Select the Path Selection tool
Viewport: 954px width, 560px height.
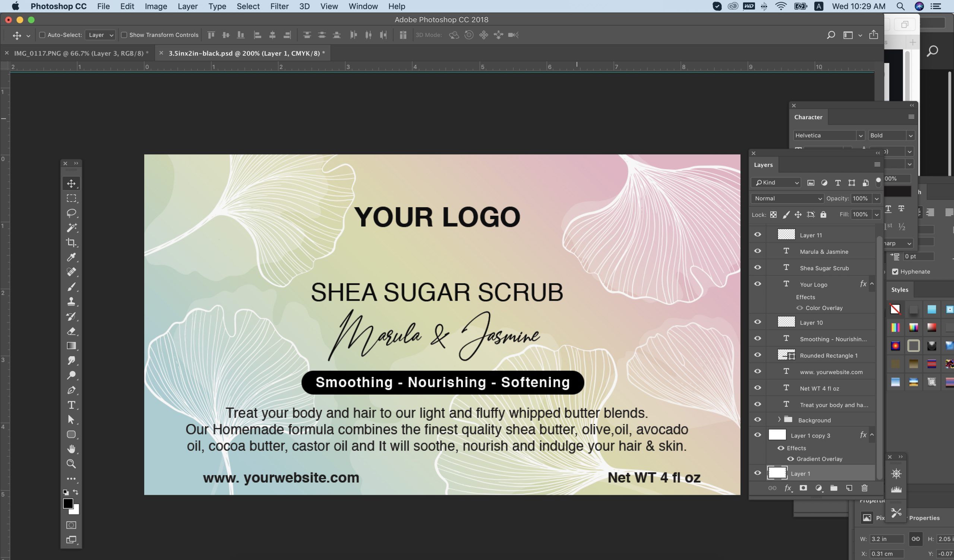71,420
